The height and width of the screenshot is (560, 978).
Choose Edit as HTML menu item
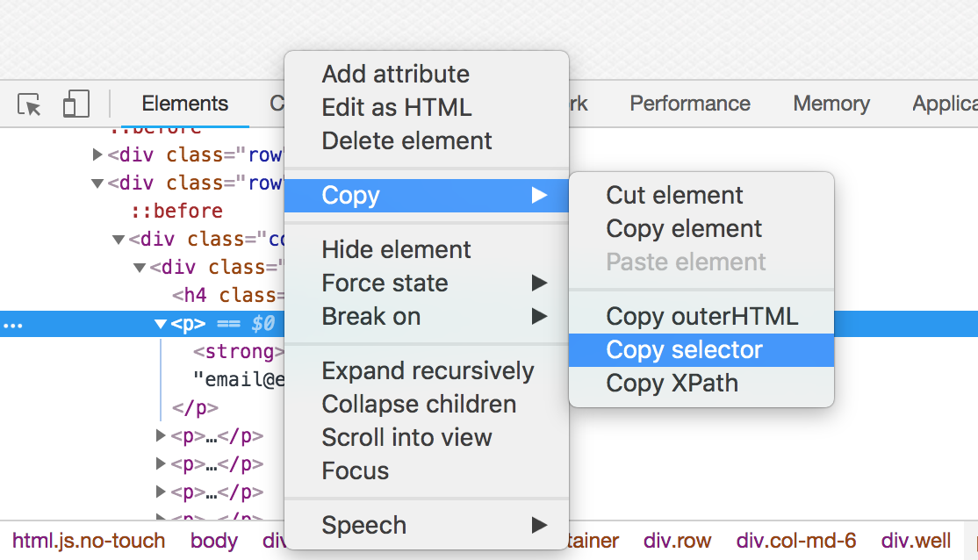396,108
